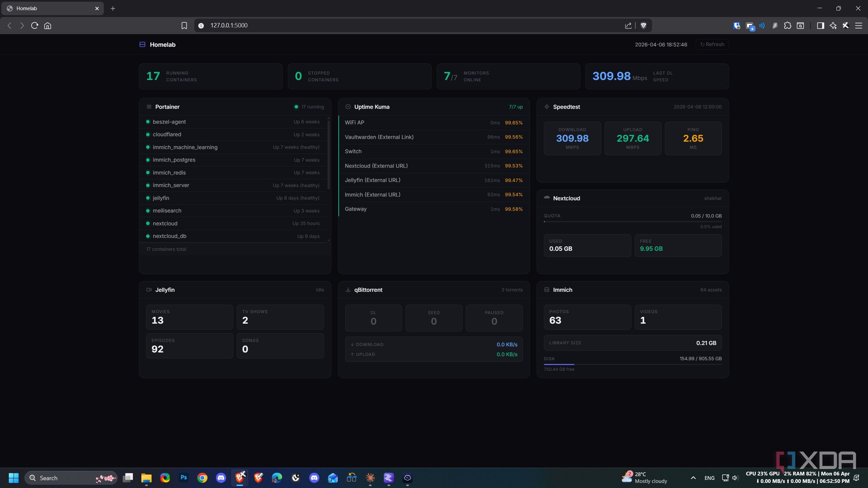Image resolution: width=868 pixels, height=488 pixels.
Task: Show hidden system tray icons chevron
Action: (x=693, y=478)
